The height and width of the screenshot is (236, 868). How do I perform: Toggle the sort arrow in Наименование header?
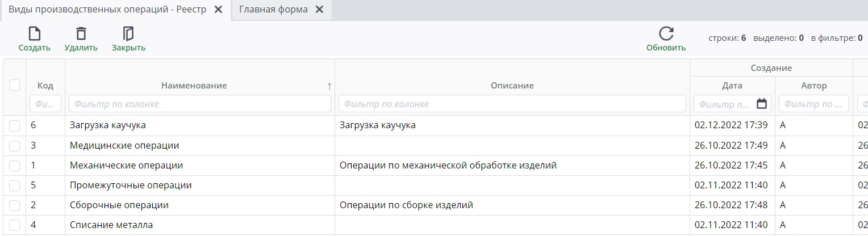click(329, 86)
